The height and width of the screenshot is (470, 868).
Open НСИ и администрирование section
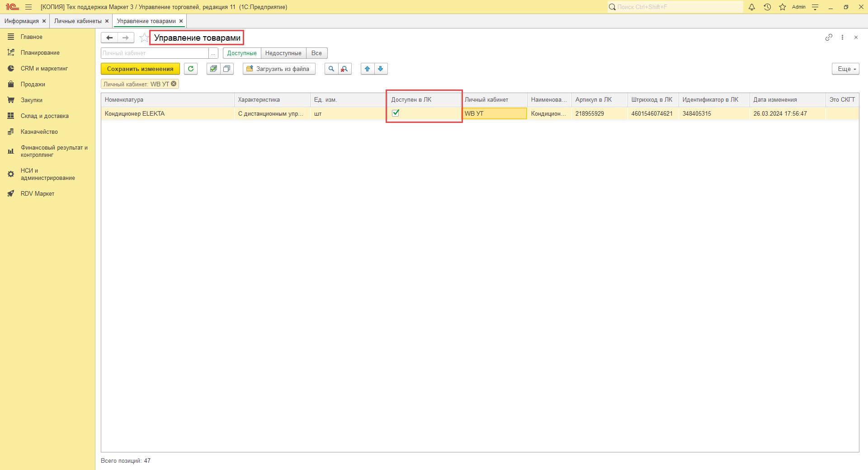coord(47,174)
